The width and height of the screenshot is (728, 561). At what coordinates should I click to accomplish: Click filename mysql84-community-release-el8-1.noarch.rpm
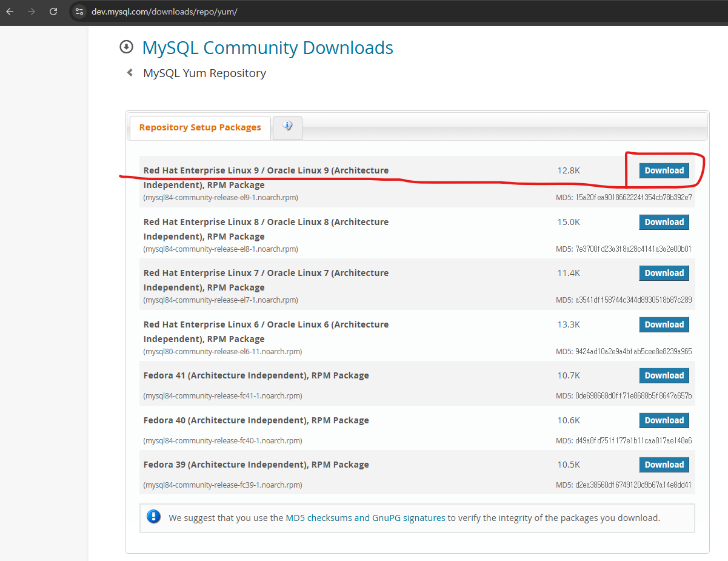pyautogui.click(x=221, y=249)
